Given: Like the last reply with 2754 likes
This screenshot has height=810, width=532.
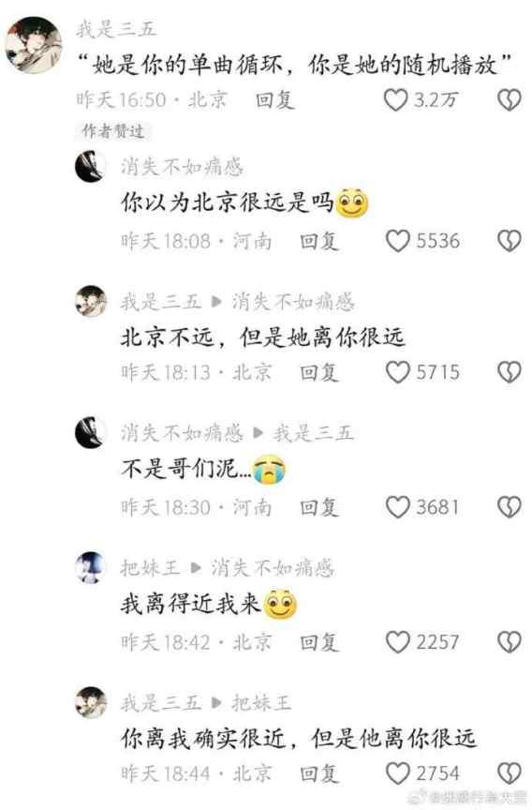Looking at the screenshot, I should pyautogui.click(x=398, y=773).
